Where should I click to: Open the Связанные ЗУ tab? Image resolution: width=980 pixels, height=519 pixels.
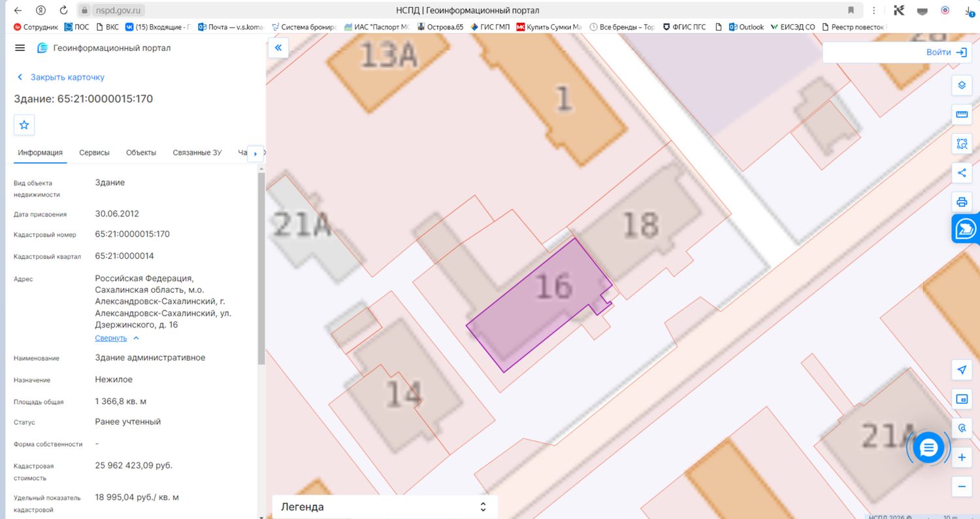pos(197,153)
